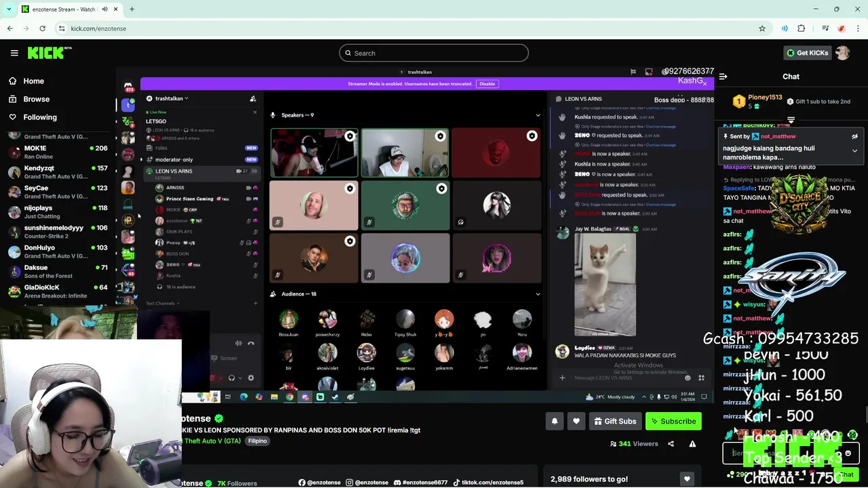Open nijoplays channel in sidebar
Screen dimensions: 868x488
(58, 211)
